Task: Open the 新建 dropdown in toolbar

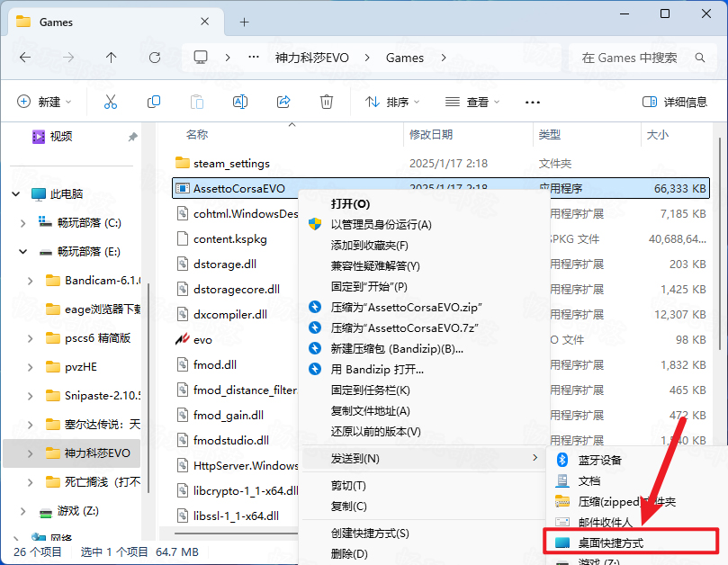Action: 44,102
